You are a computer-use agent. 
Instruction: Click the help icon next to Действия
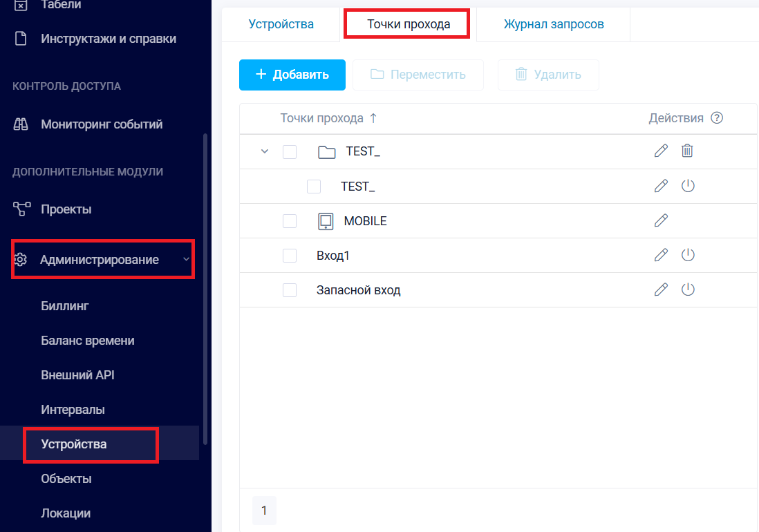click(x=717, y=118)
